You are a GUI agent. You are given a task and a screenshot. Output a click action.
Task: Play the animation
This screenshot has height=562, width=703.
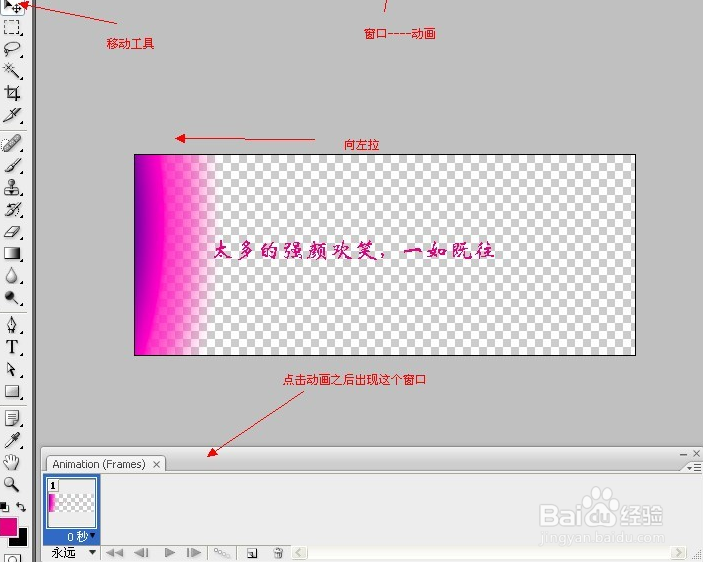169,553
